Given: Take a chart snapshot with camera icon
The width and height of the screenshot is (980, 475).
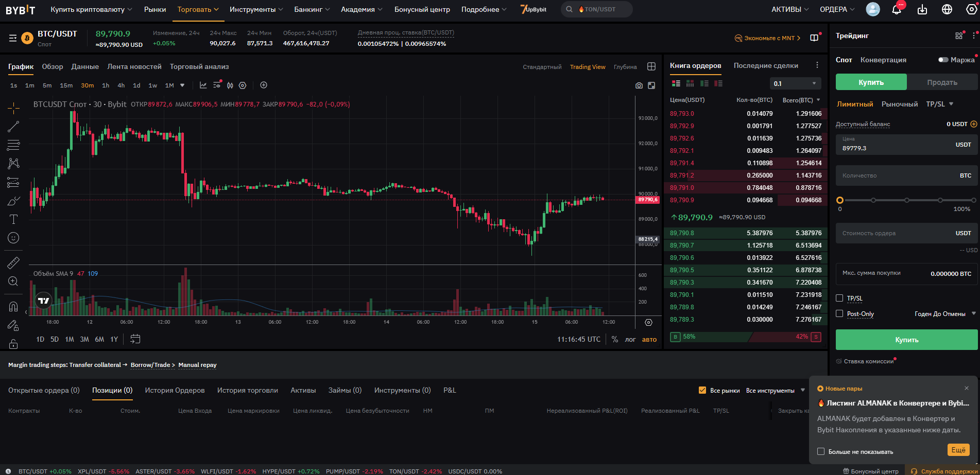Looking at the screenshot, I should (x=639, y=85).
